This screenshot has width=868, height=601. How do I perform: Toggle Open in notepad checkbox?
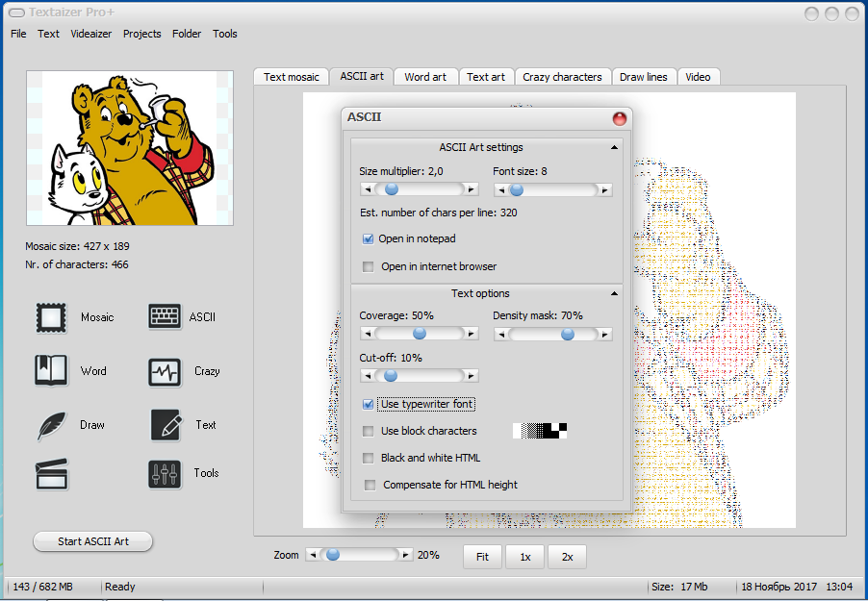pyautogui.click(x=369, y=239)
